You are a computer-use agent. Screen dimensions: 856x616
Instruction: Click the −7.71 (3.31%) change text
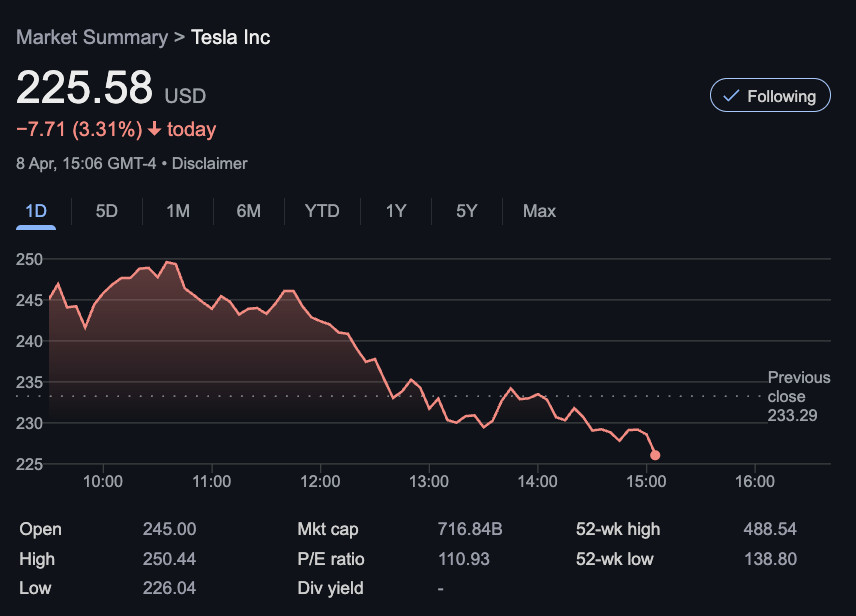pos(79,129)
